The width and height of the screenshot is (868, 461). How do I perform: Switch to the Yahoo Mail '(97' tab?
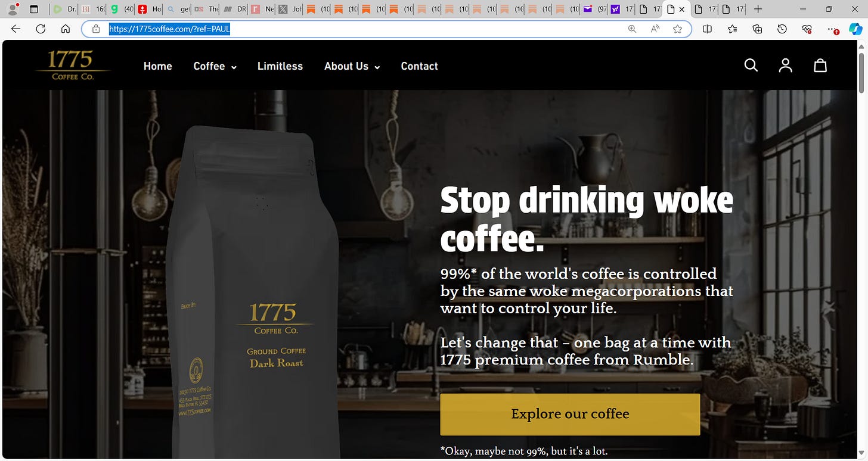(594, 9)
